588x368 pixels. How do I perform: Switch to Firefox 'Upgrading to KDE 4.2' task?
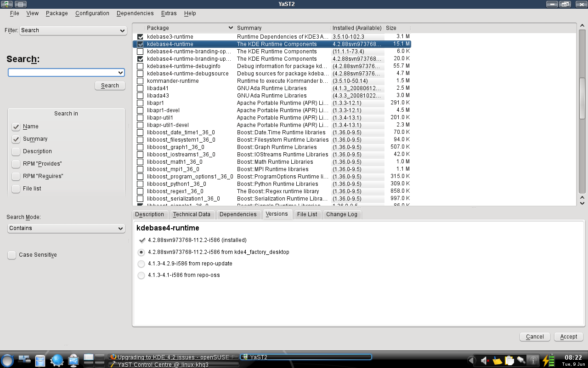[x=174, y=357]
